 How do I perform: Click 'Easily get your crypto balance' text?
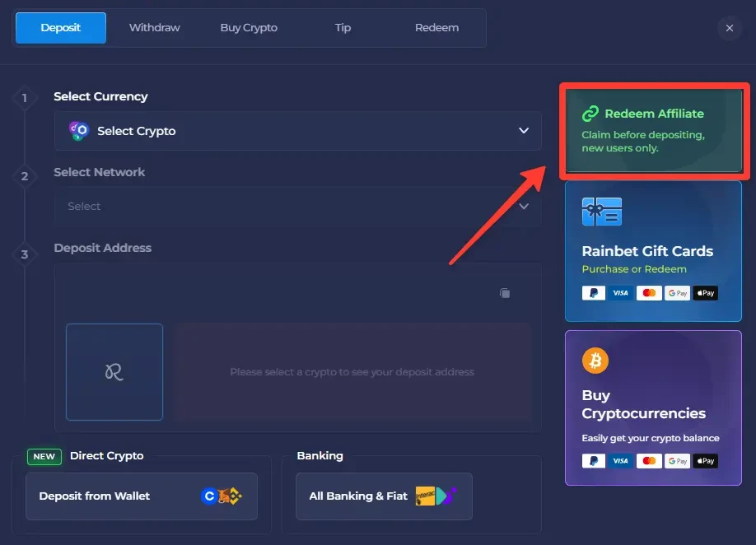click(x=651, y=438)
